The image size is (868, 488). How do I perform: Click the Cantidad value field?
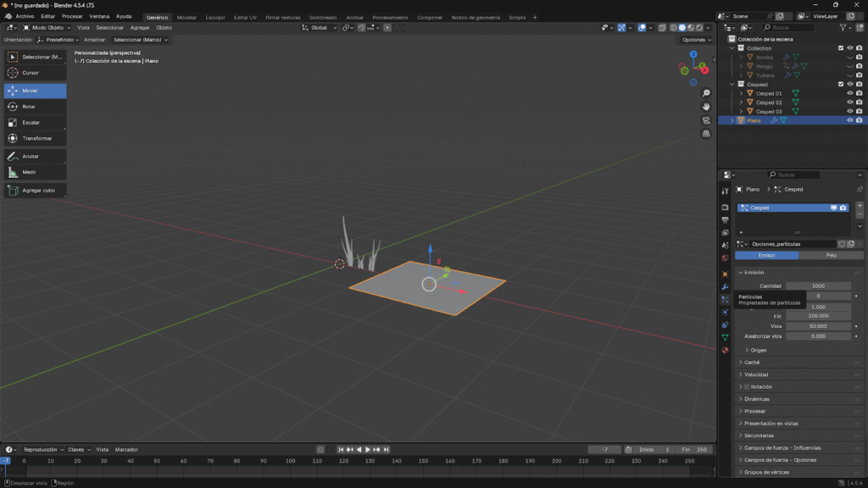[x=818, y=286]
